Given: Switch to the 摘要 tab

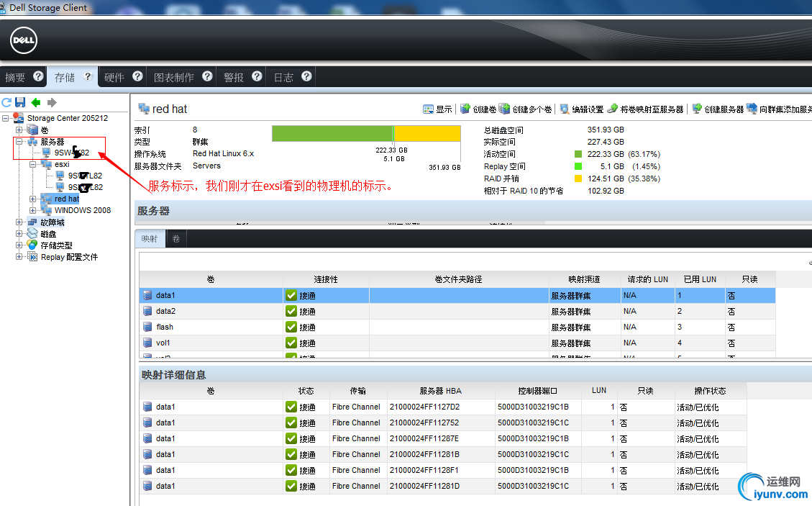Looking at the screenshot, I should 15,77.
